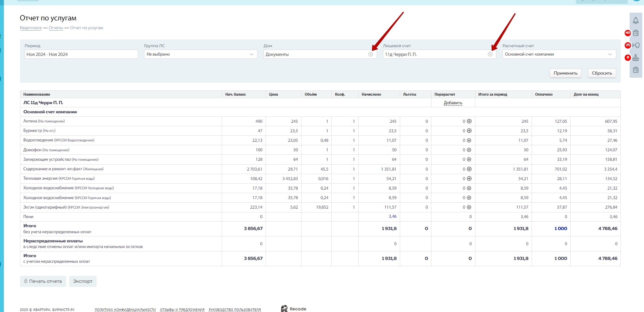Click plus icon in the Антена recalculation cell

pyautogui.click(x=469, y=121)
